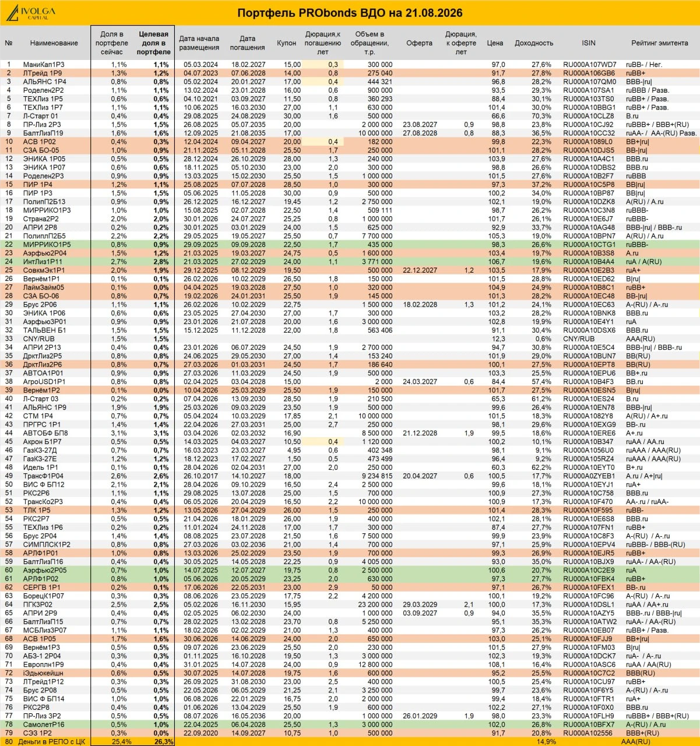Click the 'ISIN' column header
This screenshot has height=746, width=700.
point(589,43)
